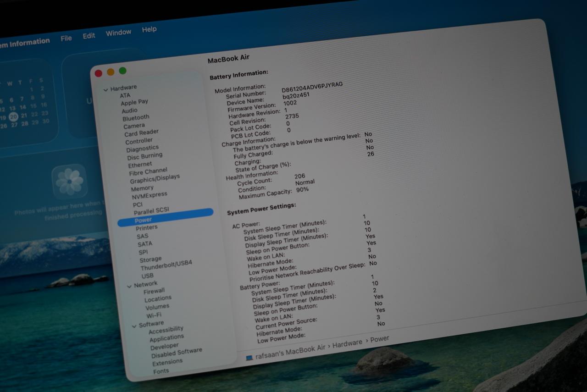Click the Condition value Normal
Viewport: 587px width, 392px height.
(305, 182)
